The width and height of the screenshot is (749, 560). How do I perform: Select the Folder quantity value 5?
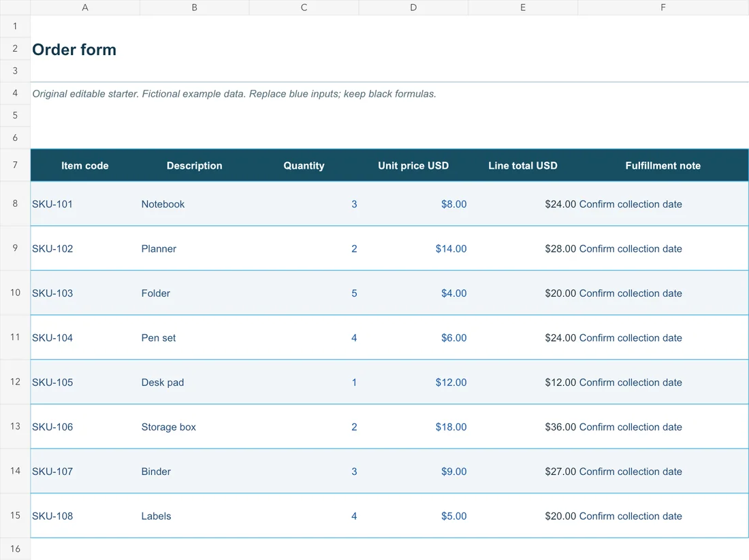pyautogui.click(x=304, y=293)
